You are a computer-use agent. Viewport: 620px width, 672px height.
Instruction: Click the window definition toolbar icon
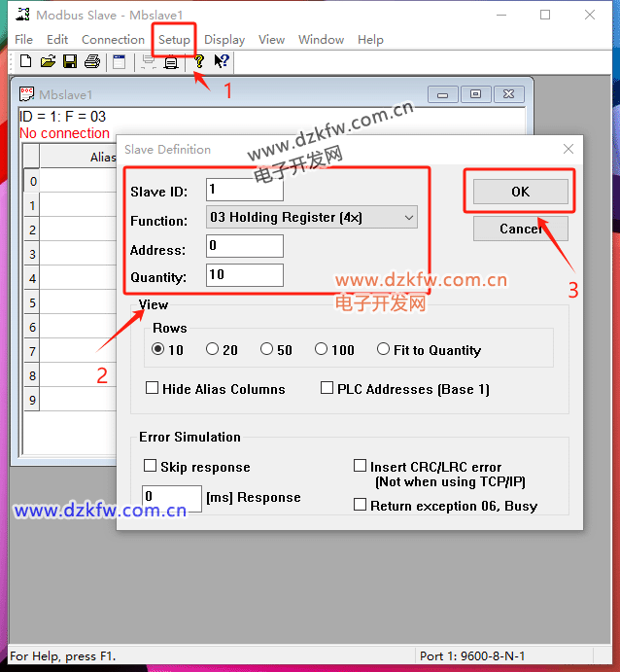tap(120, 62)
